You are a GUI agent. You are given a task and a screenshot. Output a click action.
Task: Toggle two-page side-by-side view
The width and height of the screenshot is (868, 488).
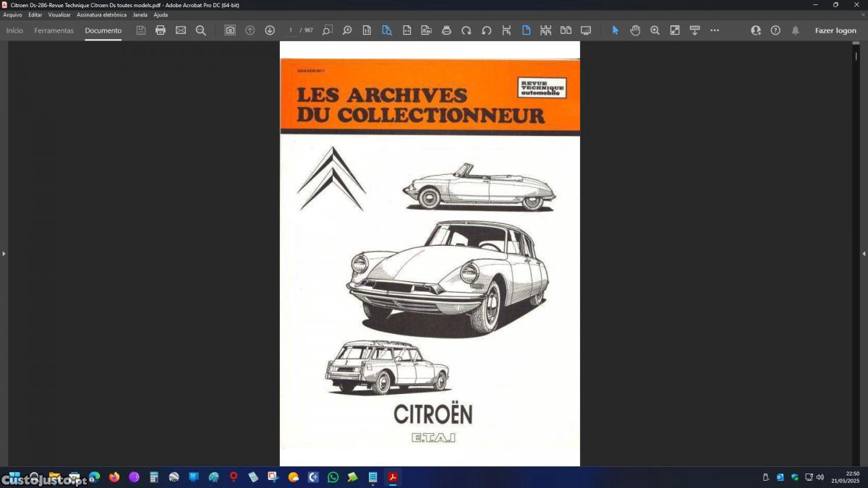(566, 30)
